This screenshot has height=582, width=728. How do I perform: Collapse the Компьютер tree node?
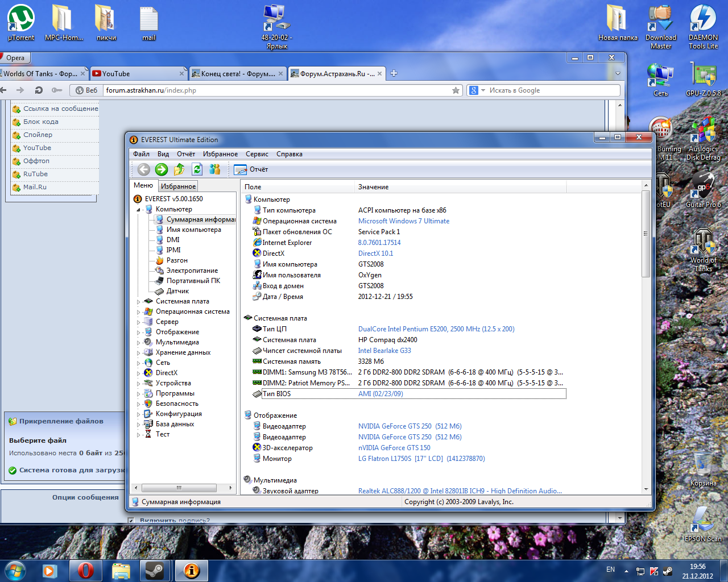click(138, 210)
